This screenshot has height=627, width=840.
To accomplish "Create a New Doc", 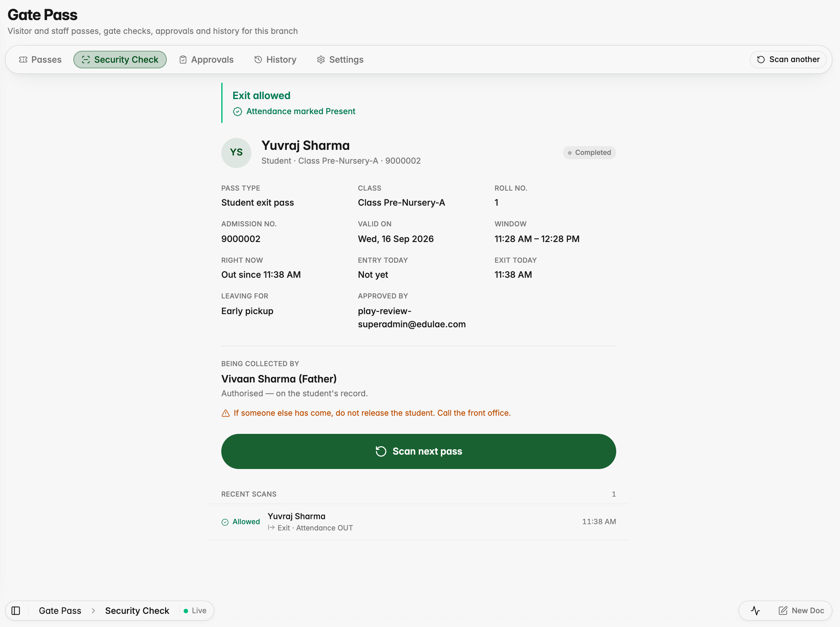I will pyautogui.click(x=801, y=611).
